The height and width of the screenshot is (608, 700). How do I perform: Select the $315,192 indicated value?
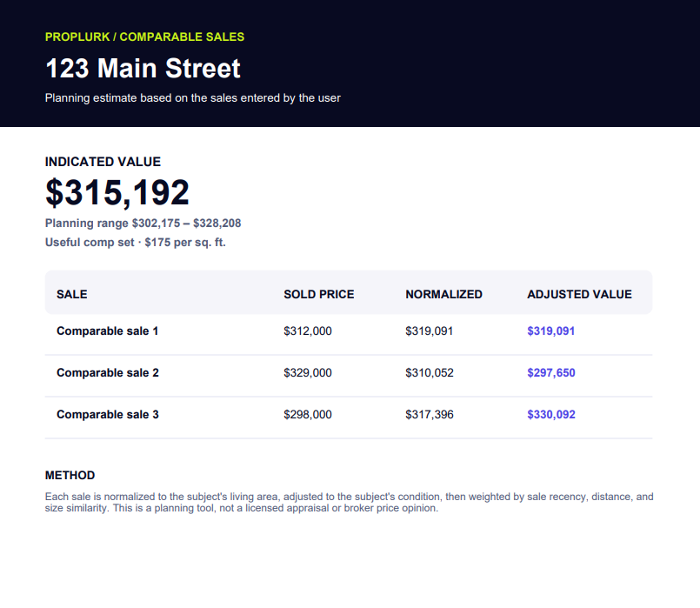coord(117,193)
